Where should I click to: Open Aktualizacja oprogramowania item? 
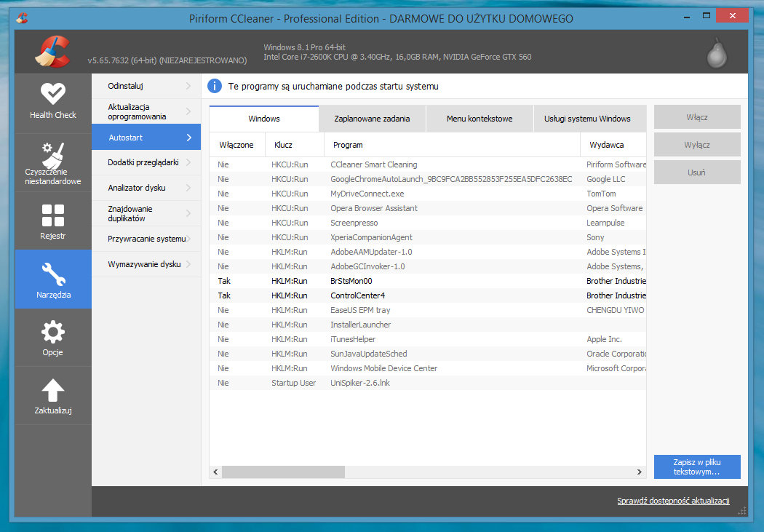(146, 111)
